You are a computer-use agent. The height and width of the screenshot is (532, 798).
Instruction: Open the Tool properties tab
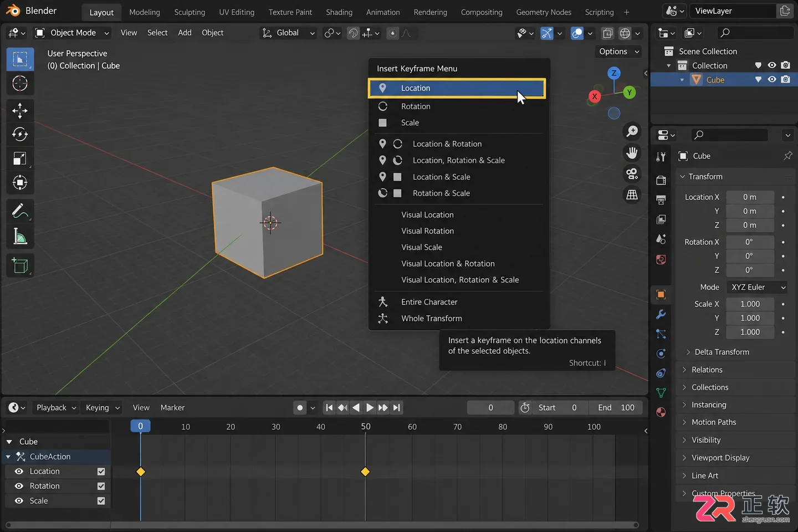tap(661, 157)
